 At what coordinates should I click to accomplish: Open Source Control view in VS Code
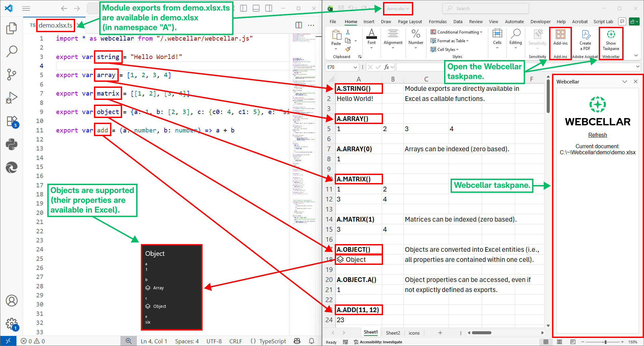pos(12,74)
